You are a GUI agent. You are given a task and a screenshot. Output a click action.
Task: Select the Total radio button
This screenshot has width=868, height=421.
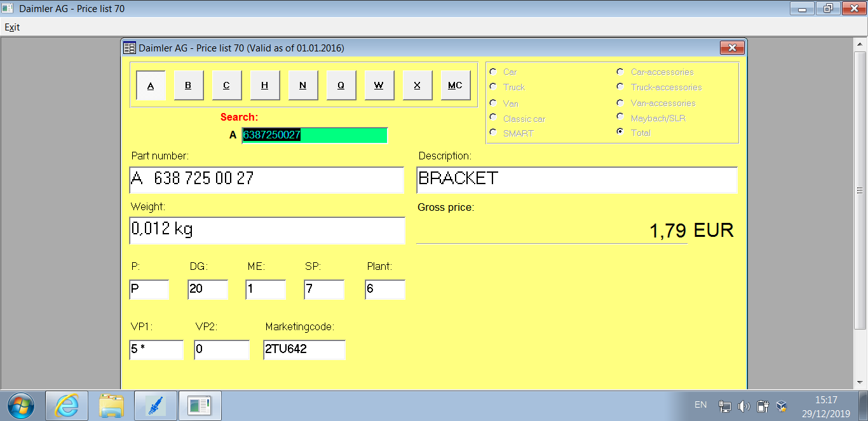click(620, 133)
